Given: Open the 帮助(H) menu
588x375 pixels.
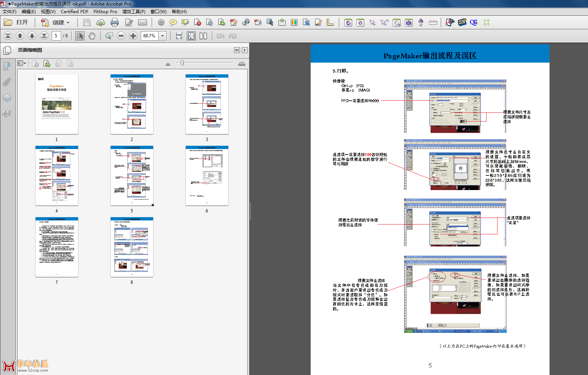Looking at the screenshot, I should point(179,12).
